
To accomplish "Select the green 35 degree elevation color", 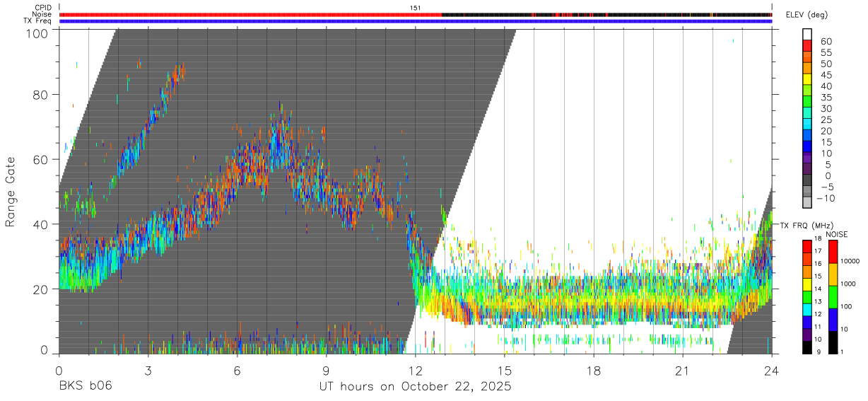I will (807, 102).
